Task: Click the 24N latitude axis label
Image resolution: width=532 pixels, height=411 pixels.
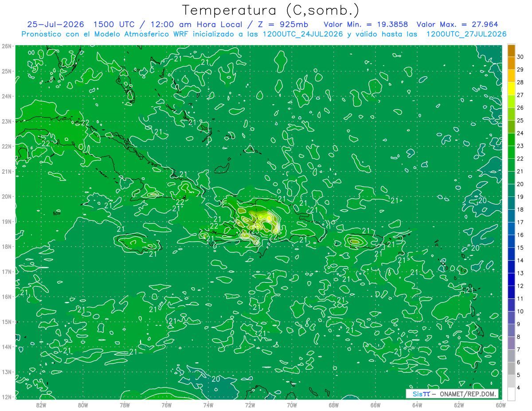Action: (x=7, y=96)
